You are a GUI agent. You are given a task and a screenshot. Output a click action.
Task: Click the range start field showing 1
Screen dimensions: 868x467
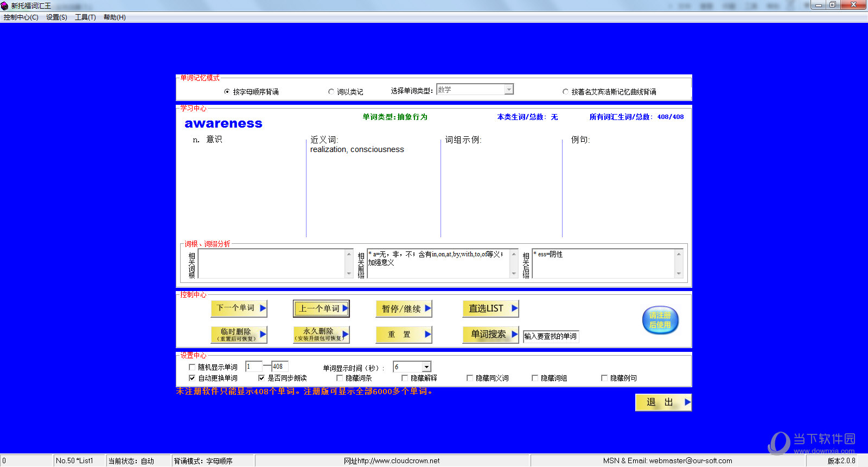tap(253, 367)
